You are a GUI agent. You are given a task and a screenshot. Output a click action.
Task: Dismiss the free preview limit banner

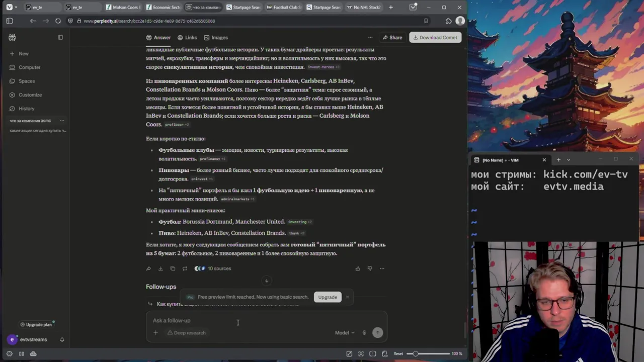pos(347,297)
